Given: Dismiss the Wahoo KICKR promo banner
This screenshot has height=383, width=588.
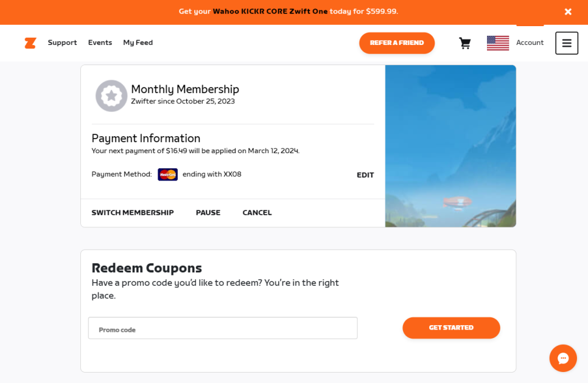Looking at the screenshot, I should tap(568, 12).
